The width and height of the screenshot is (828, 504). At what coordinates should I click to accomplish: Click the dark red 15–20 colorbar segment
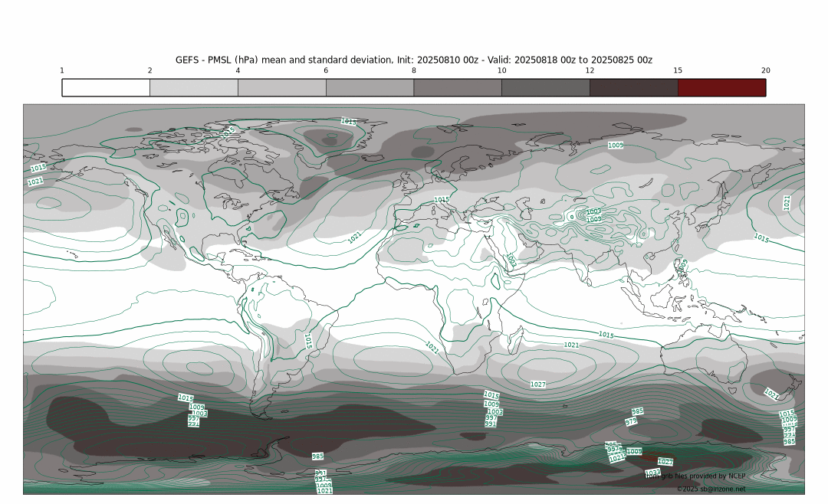(x=721, y=87)
